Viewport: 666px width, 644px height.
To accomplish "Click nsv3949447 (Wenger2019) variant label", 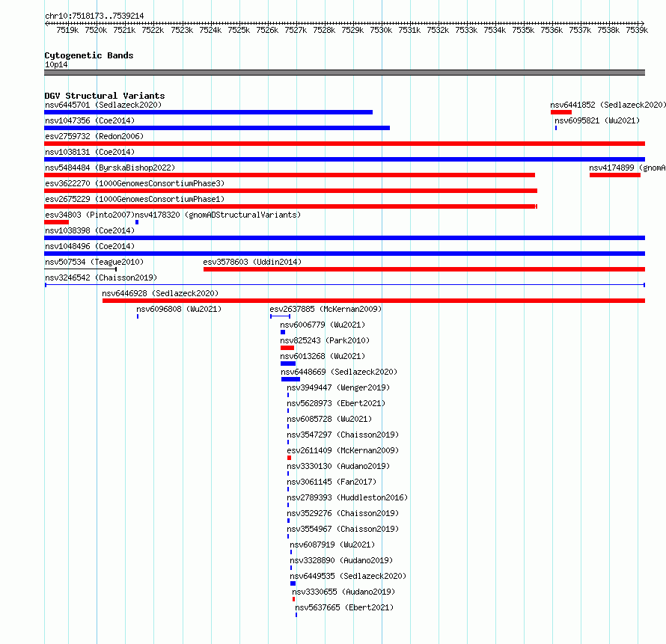I will (x=338, y=387).
